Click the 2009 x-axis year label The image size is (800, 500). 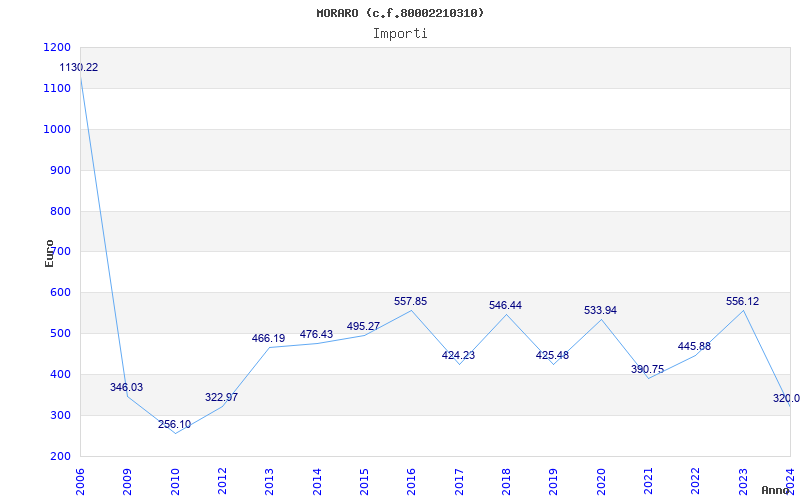pyautogui.click(x=128, y=482)
